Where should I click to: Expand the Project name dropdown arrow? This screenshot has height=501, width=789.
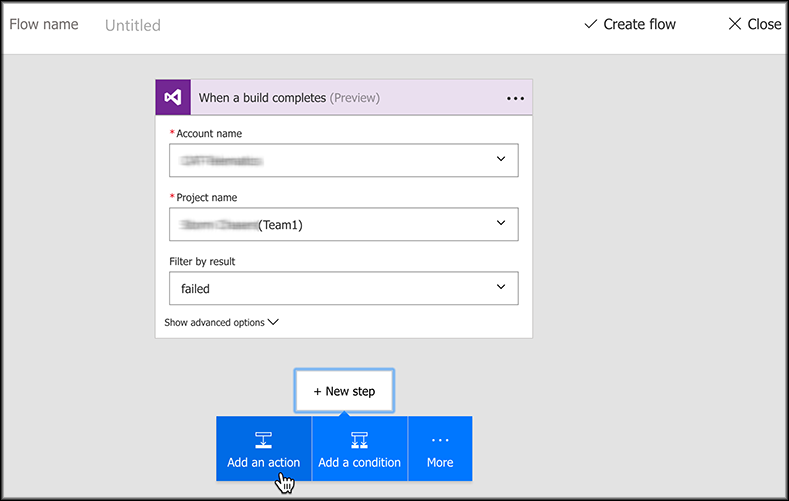click(x=501, y=223)
